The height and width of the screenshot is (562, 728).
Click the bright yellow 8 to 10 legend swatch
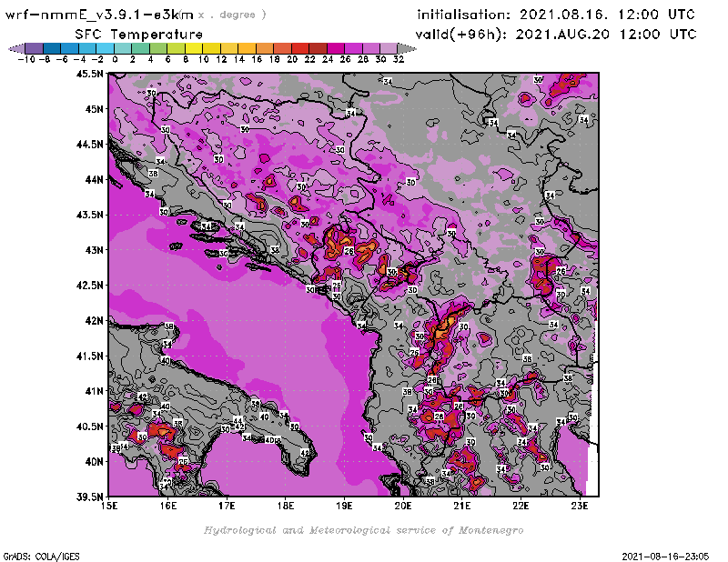click(194, 48)
